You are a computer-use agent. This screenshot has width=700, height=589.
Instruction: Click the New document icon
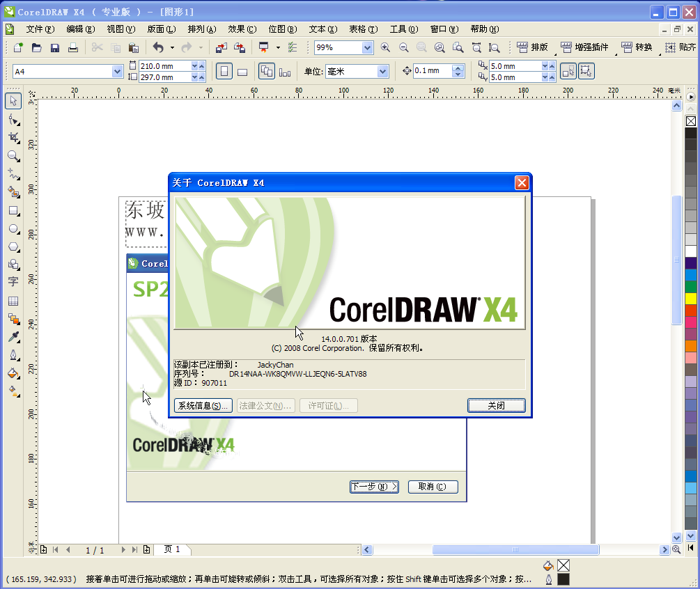point(18,47)
